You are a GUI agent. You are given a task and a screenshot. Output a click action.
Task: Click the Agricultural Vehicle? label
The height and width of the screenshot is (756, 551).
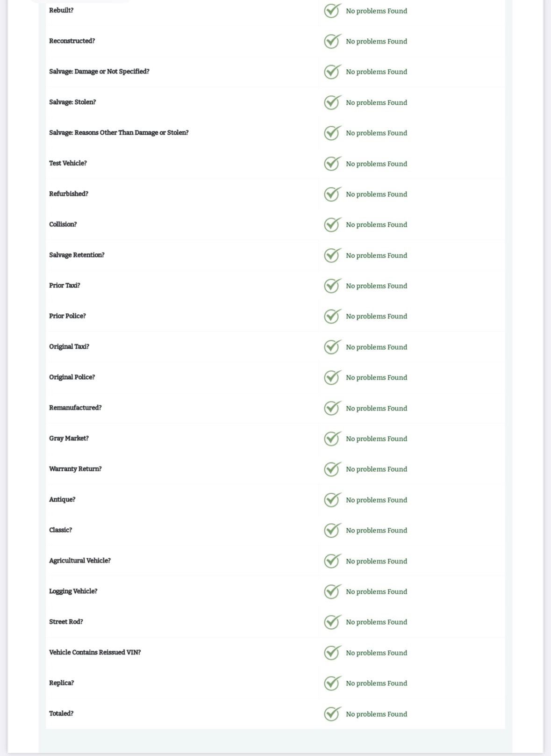tap(80, 561)
